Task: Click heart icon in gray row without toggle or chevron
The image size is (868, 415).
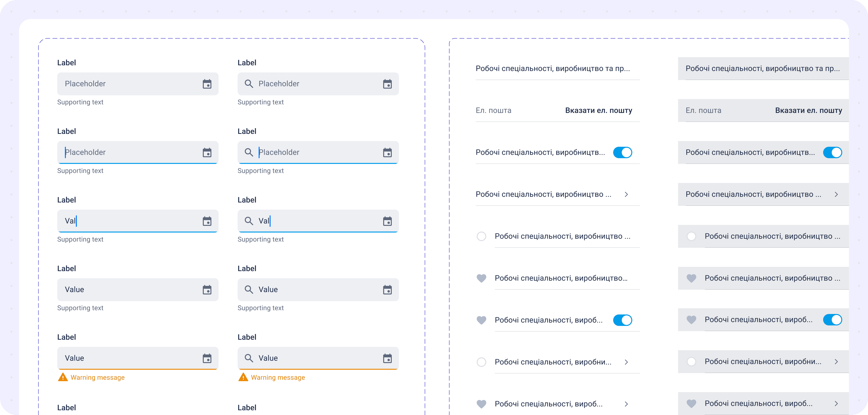Action: click(691, 278)
